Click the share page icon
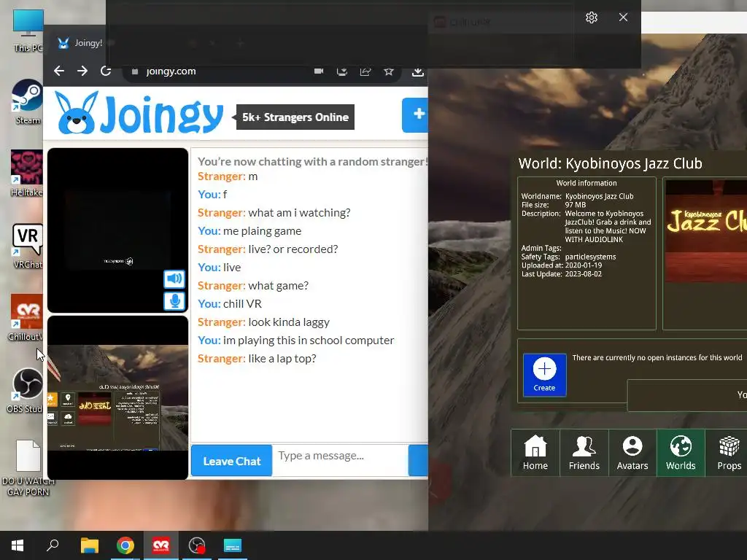The height and width of the screenshot is (560, 747). coord(365,71)
